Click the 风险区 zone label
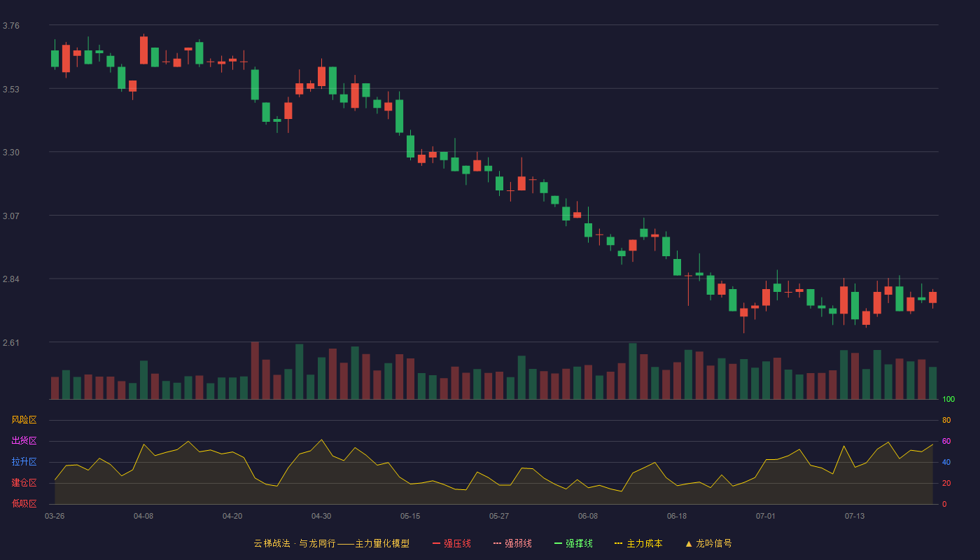Image resolution: width=980 pixels, height=560 pixels. [24, 420]
